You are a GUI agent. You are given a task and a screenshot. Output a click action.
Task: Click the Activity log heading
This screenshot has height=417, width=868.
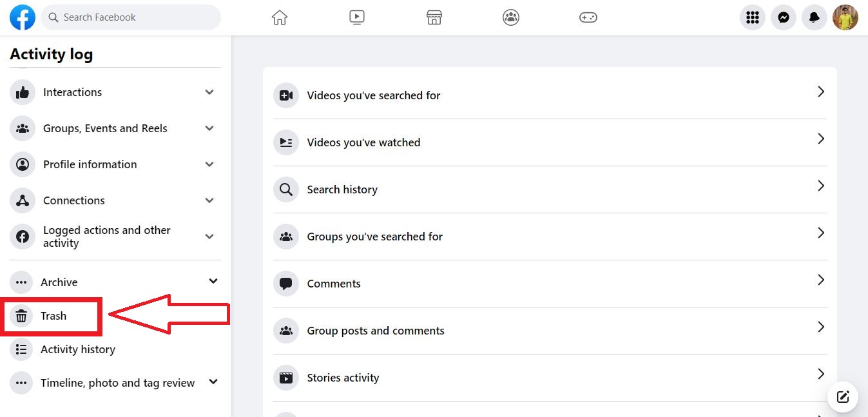tap(52, 54)
